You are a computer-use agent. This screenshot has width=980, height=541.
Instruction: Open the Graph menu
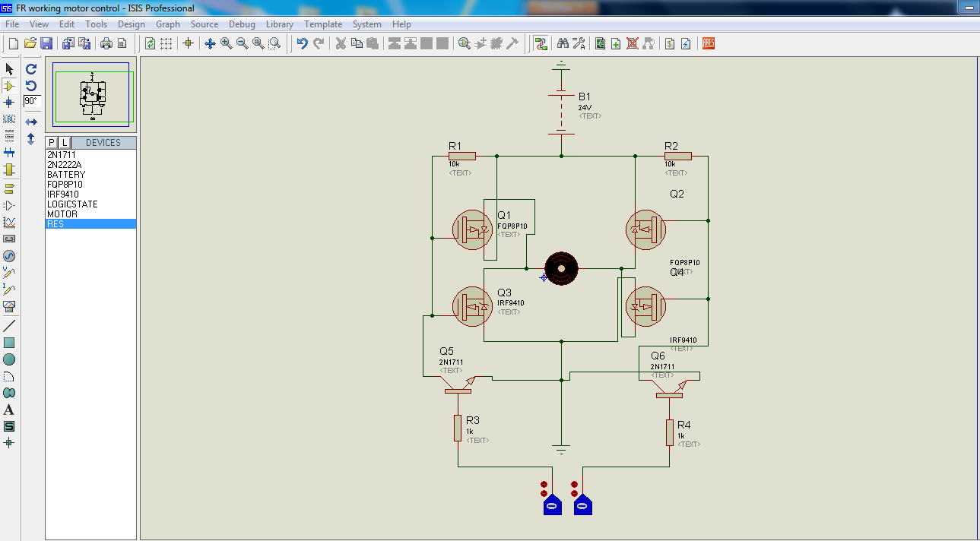(x=168, y=24)
